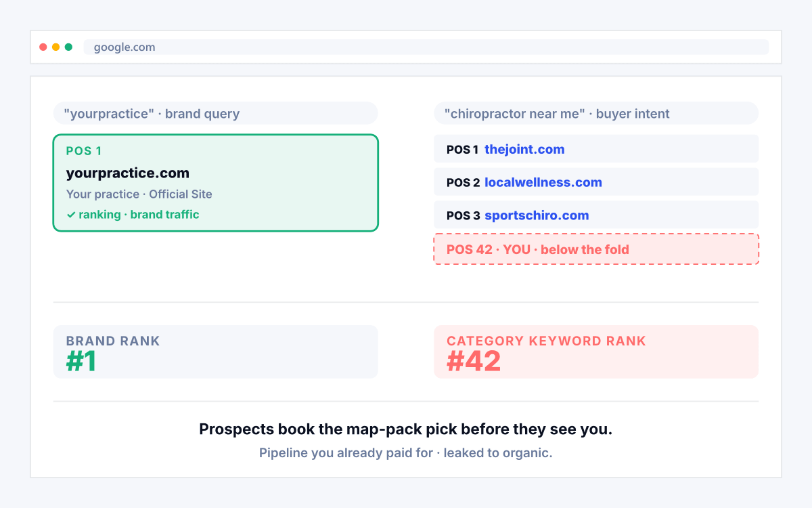
Task: Click the Brand Rank #1 card
Action: (x=215, y=352)
